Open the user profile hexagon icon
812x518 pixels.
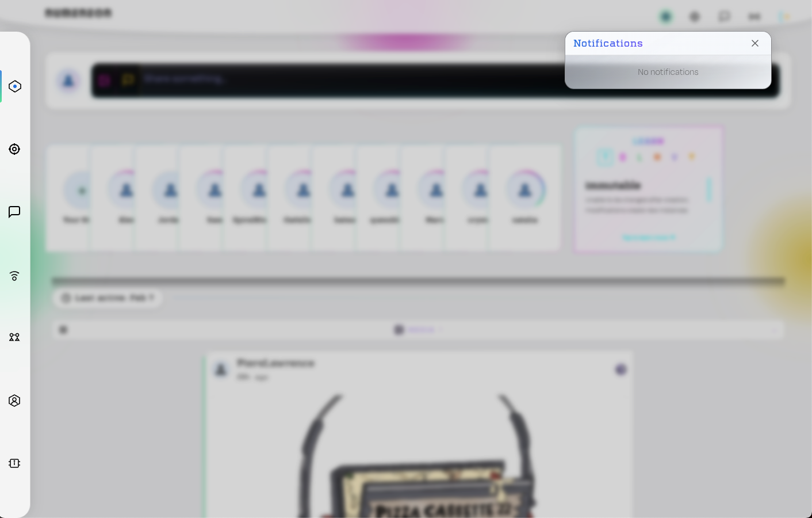(x=14, y=401)
